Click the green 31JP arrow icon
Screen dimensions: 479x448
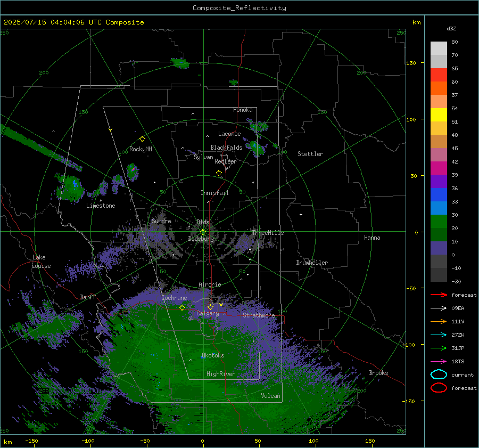(x=439, y=348)
